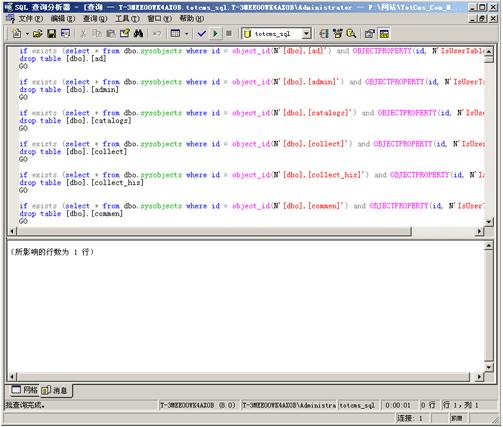Open the 查询(Q) menu

[x=95, y=19]
